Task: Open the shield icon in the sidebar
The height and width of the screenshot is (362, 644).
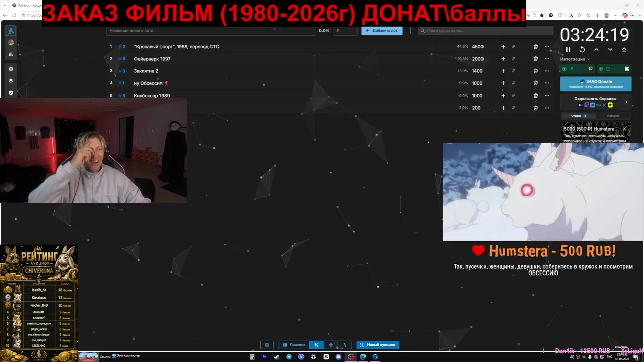Action: click(x=11, y=93)
